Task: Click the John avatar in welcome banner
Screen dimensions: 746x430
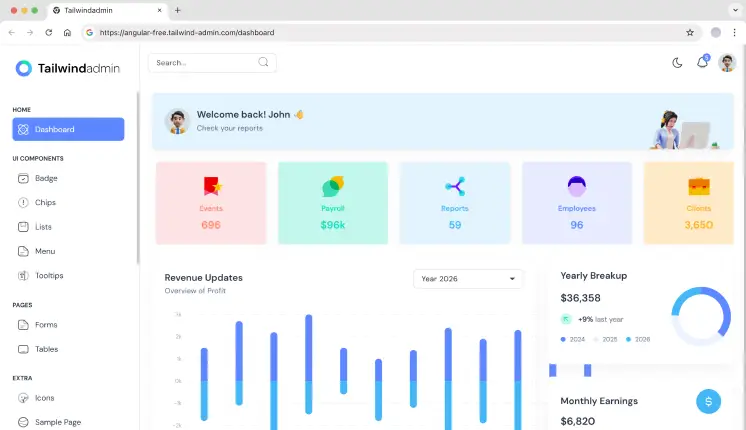Action: 177,121
